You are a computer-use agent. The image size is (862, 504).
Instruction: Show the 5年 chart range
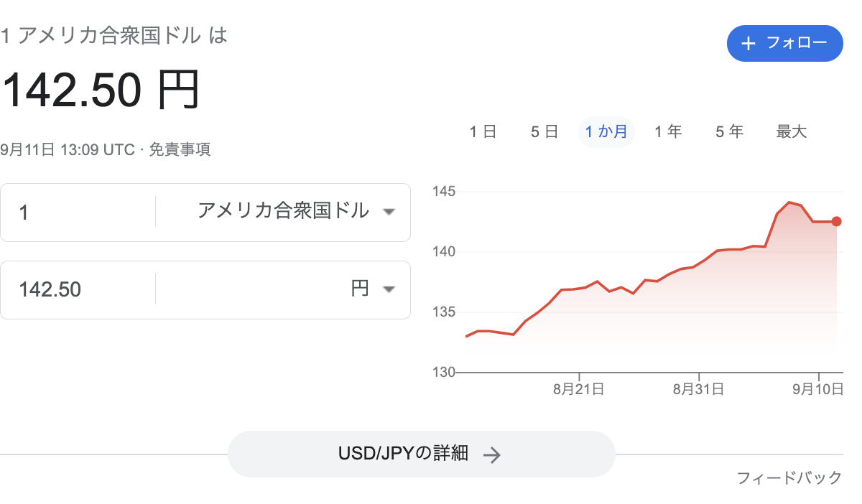click(729, 132)
